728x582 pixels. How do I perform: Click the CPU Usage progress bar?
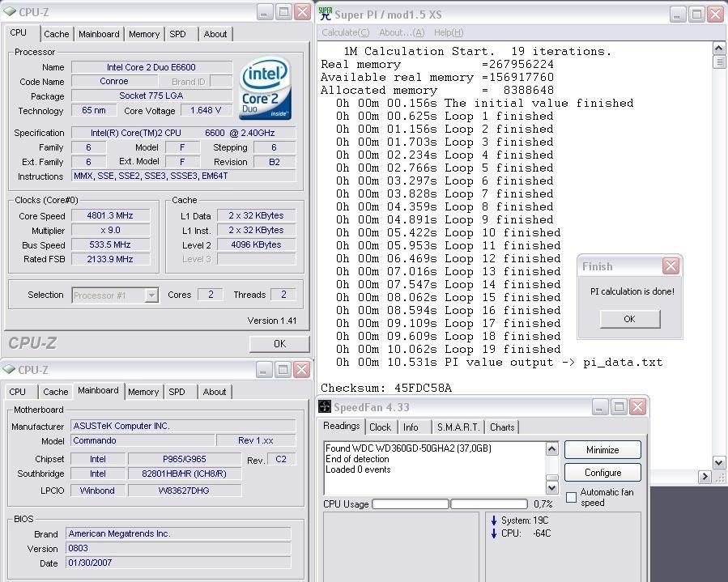click(411, 503)
